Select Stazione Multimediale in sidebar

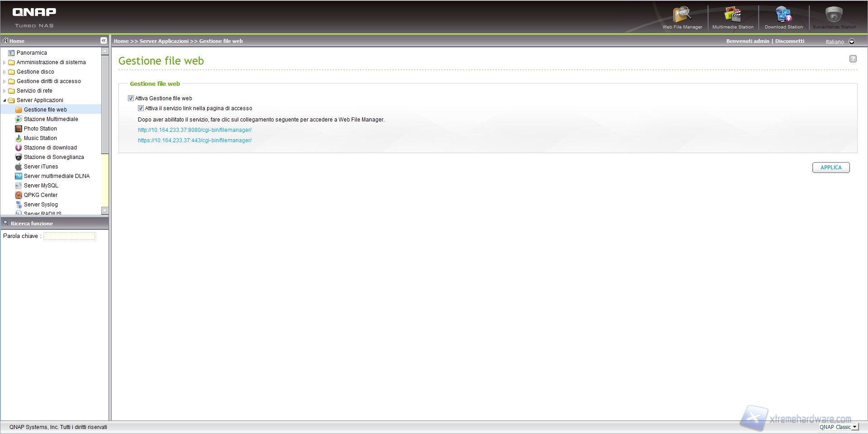click(51, 119)
